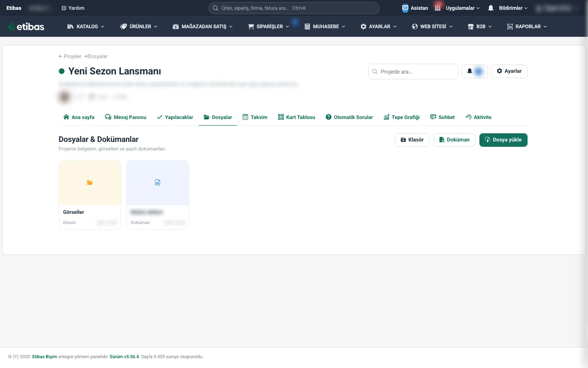Open the Görseller folder icon
588x368 pixels.
click(90, 182)
